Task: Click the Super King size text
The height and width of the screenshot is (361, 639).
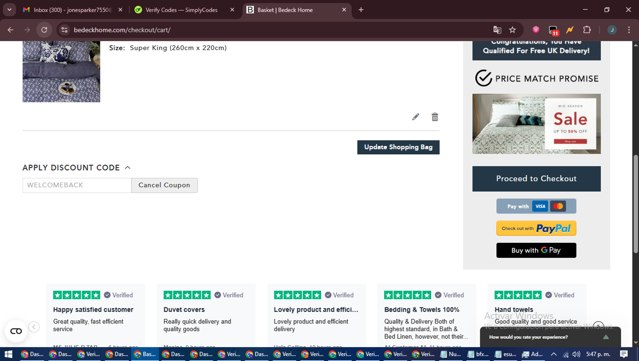Action: (178, 48)
